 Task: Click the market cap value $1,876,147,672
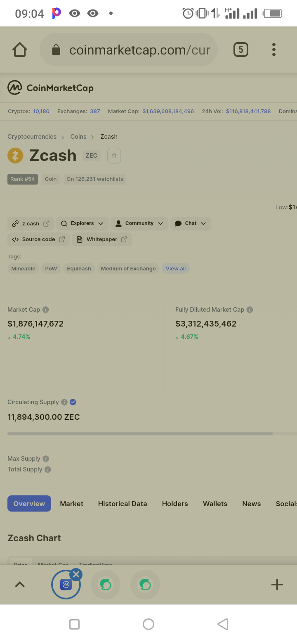coord(35,324)
